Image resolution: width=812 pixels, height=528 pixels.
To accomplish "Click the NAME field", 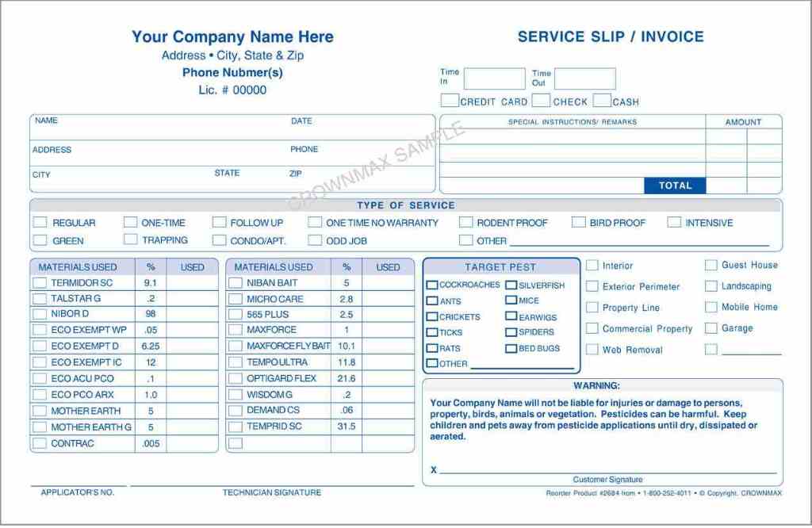I will (x=159, y=128).
